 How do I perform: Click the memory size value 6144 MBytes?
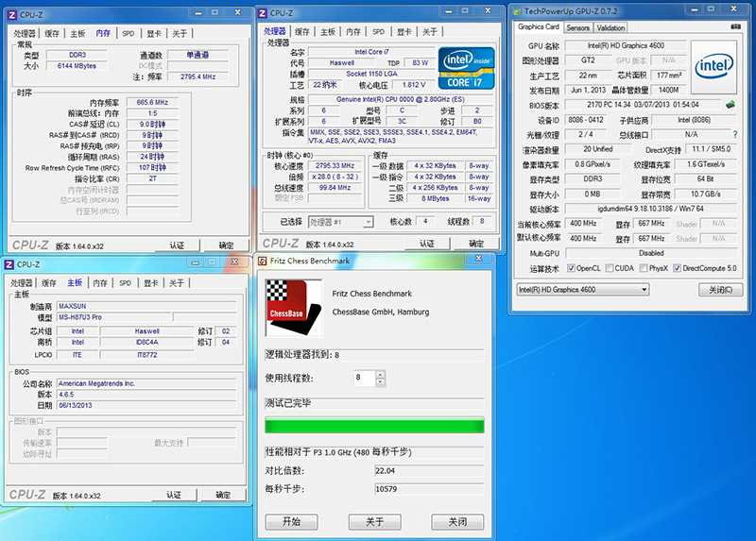(77, 66)
